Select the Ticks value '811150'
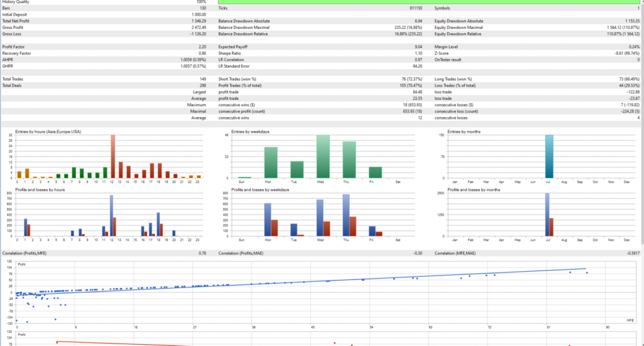Image resolution: width=644 pixels, height=346 pixels. (416, 8)
